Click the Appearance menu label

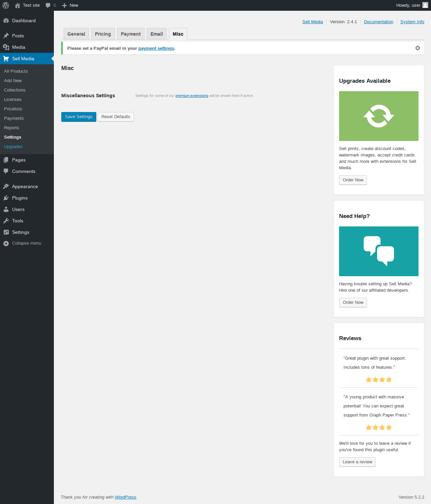pos(25,186)
